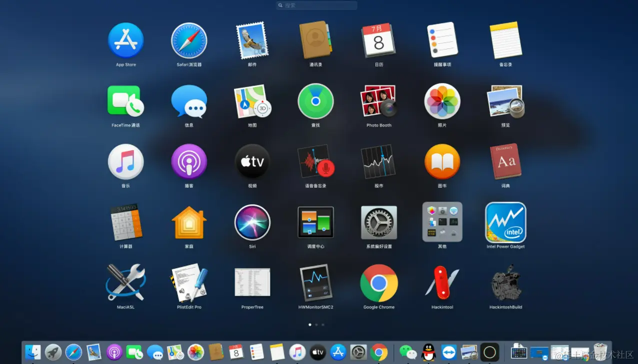Open 系统偏好设置 in the Launchpad grid
Screen dimensions: 638x364
coord(379,222)
